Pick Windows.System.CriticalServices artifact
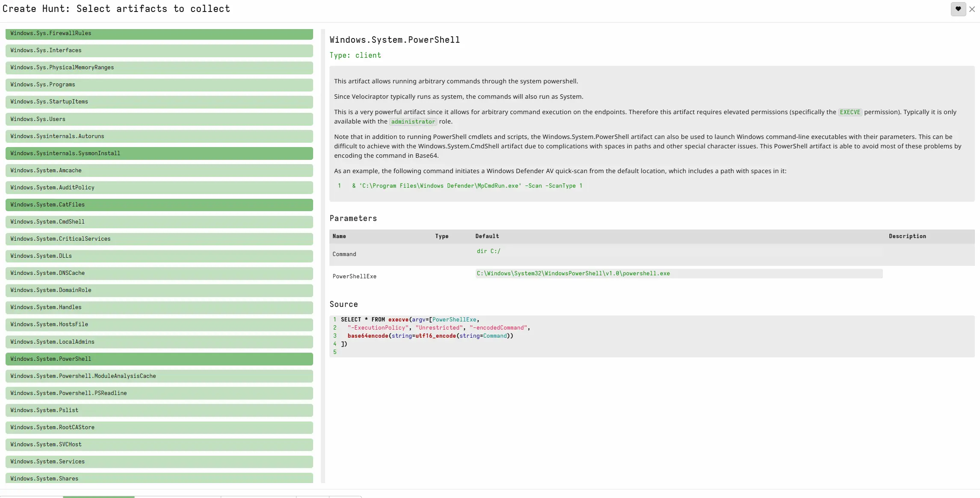Image resolution: width=980 pixels, height=498 pixels. [x=159, y=239]
